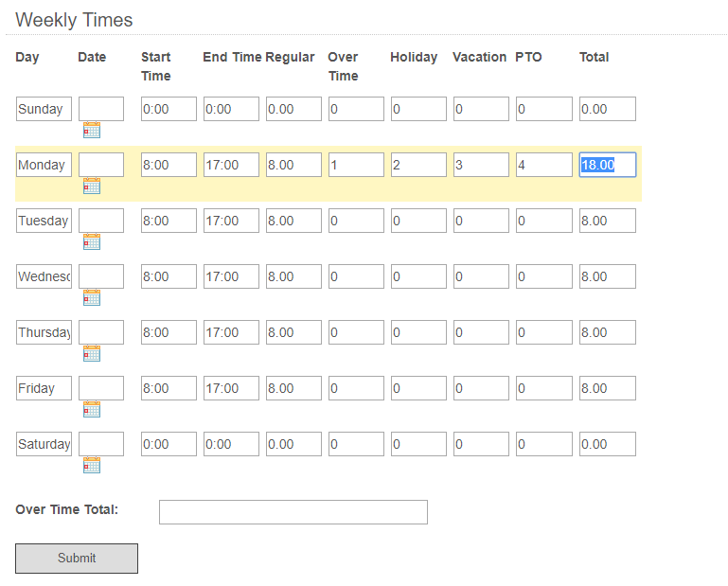Open the calendar picker for Thursday
Viewport: 728px width, 586px height.
click(x=91, y=354)
